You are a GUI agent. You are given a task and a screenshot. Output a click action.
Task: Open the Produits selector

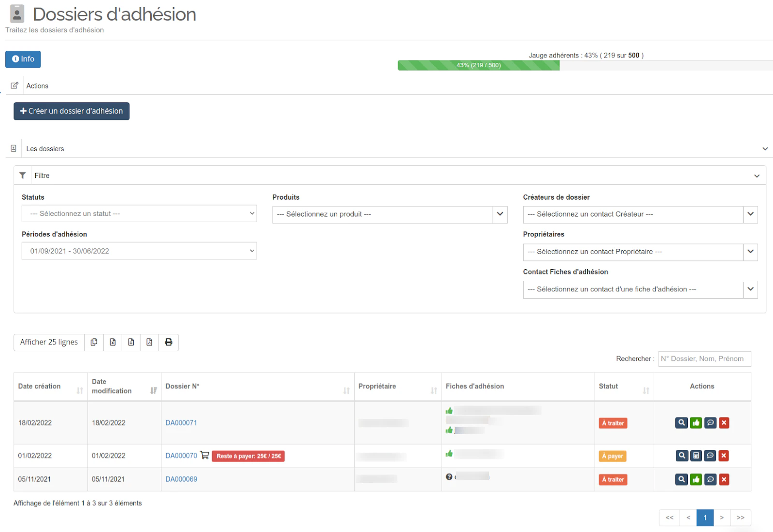(x=390, y=214)
